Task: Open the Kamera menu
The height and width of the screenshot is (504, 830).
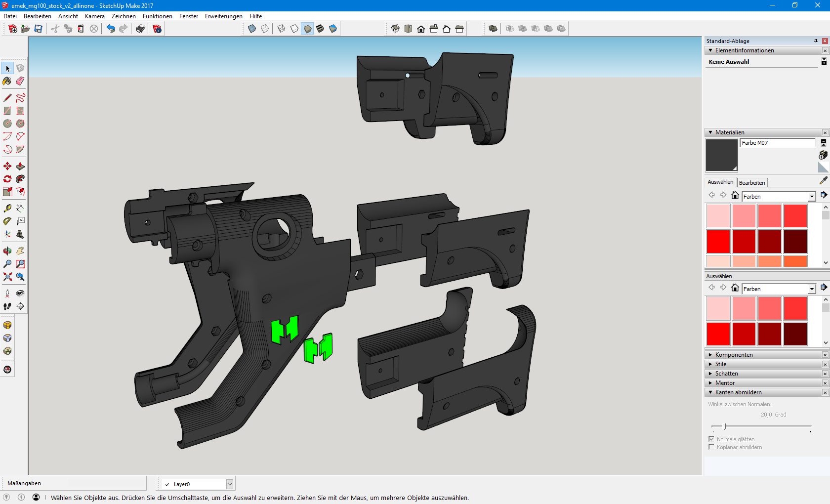Action: tap(94, 16)
